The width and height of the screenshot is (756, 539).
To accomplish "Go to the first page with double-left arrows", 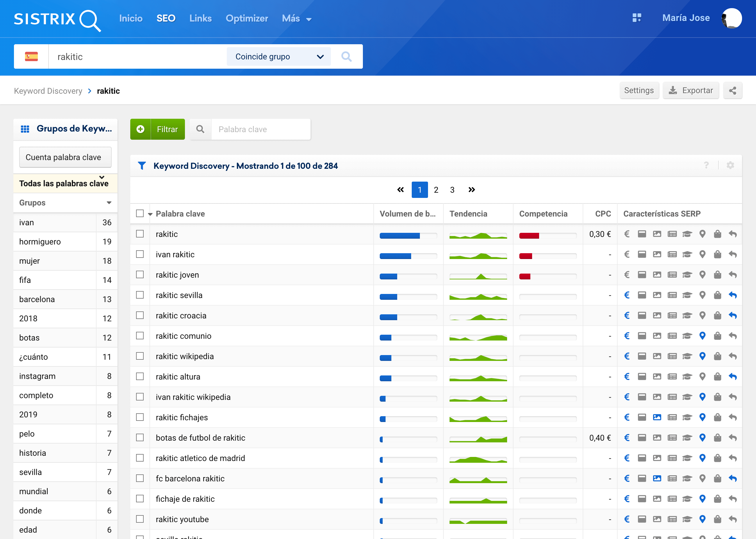I will (400, 189).
